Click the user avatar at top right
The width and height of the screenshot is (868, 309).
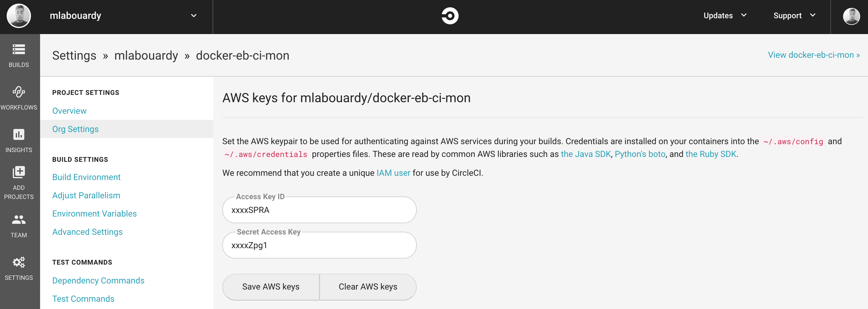(851, 16)
